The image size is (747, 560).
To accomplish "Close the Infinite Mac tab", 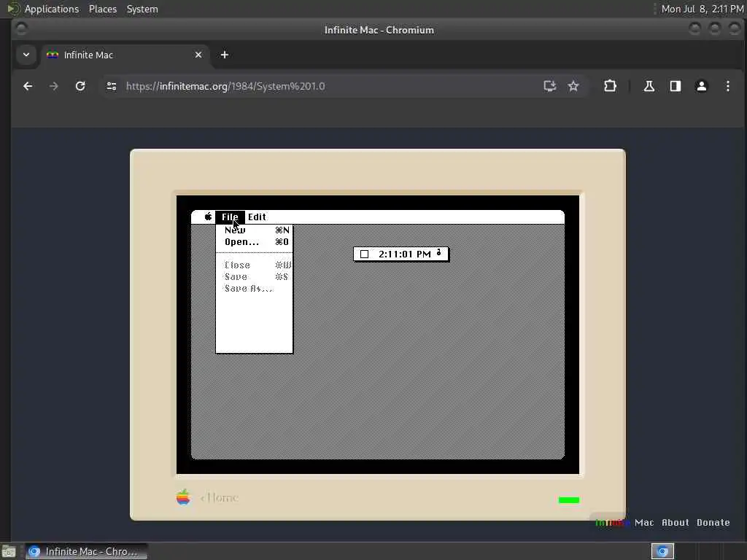I will pyautogui.click(x=198, y=55).
